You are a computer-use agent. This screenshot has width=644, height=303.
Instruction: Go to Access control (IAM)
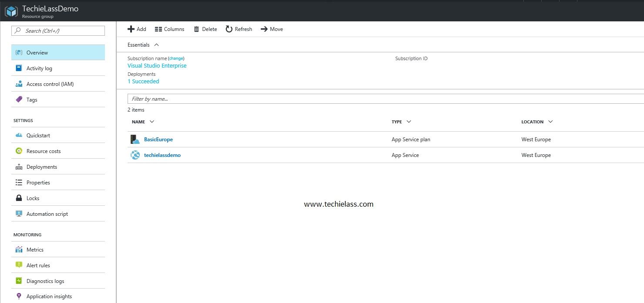click(x=58, y=84)
